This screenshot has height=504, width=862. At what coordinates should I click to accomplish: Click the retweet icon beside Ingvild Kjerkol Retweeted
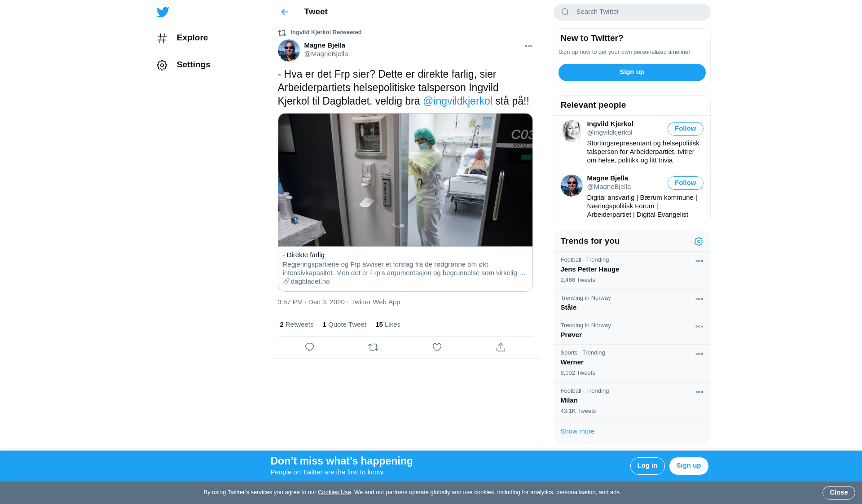coord(282,33)
